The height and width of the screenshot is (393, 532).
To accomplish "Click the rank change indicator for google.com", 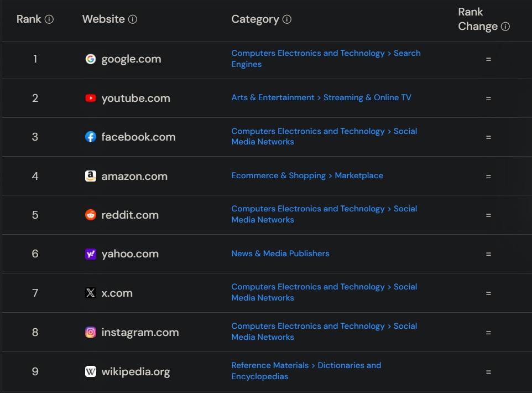I will [x=488, y=59].
